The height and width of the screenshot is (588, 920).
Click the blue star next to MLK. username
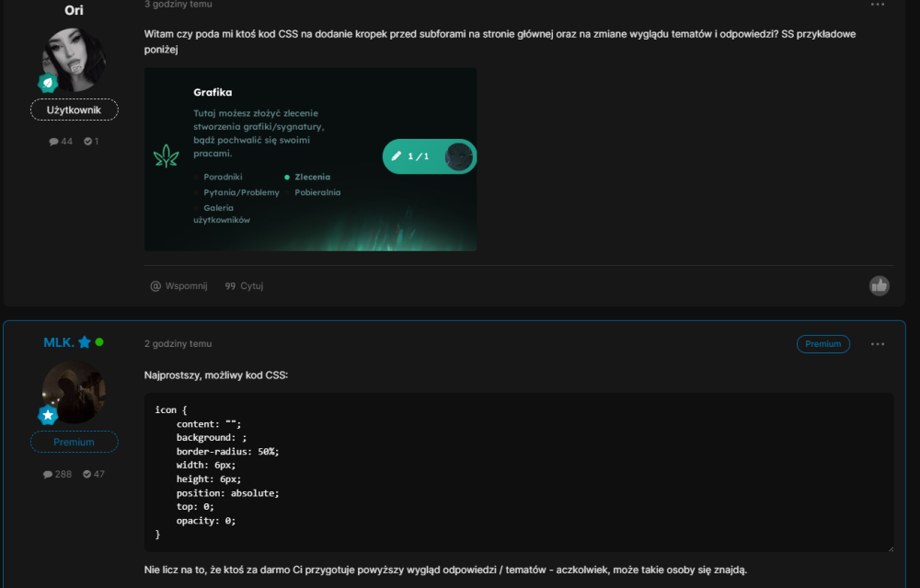tap(84, 341)
